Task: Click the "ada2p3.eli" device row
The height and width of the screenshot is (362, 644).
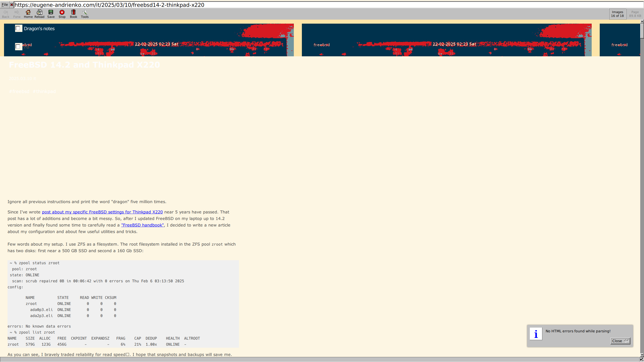Action: [73, 316]
